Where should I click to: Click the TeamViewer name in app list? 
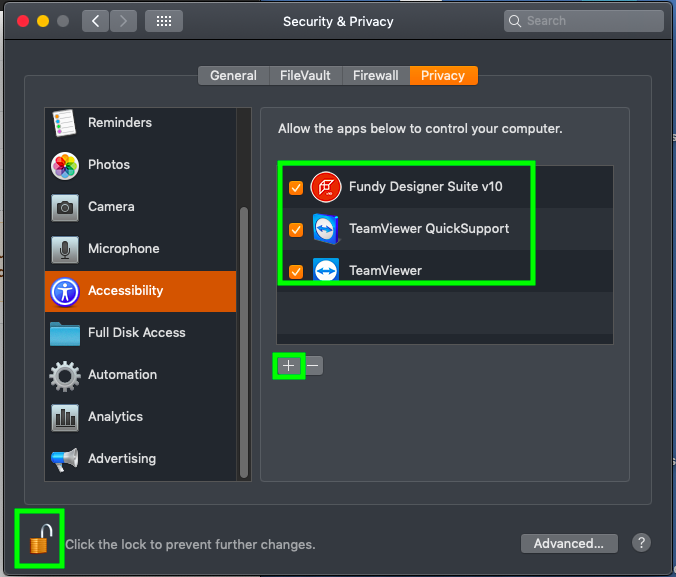385,270
